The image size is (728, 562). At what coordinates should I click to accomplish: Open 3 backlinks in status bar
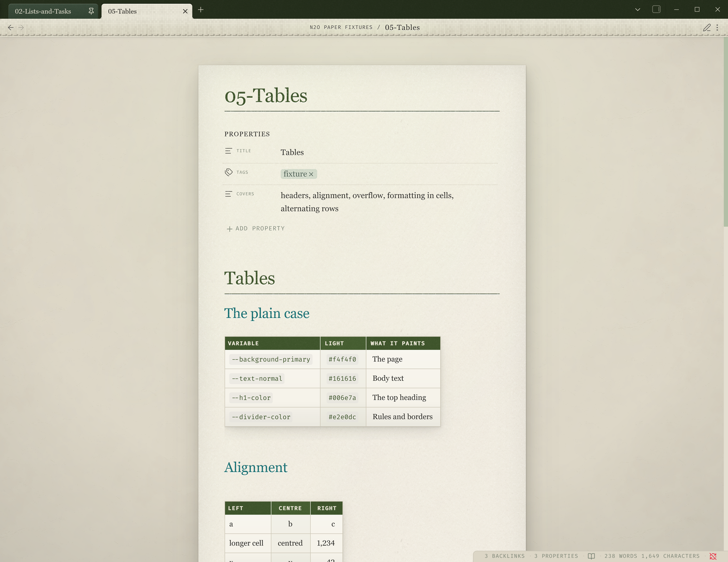(x=504, y=556)
